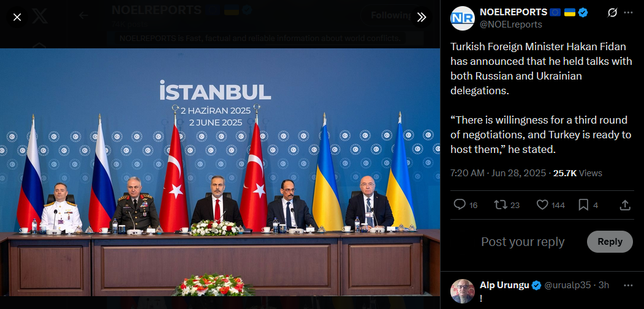Open the 3h timestamp on Alp Urungu's reply
Image resolution: width=644 pixels, height=309 pixels.
[x=604, y=285]
